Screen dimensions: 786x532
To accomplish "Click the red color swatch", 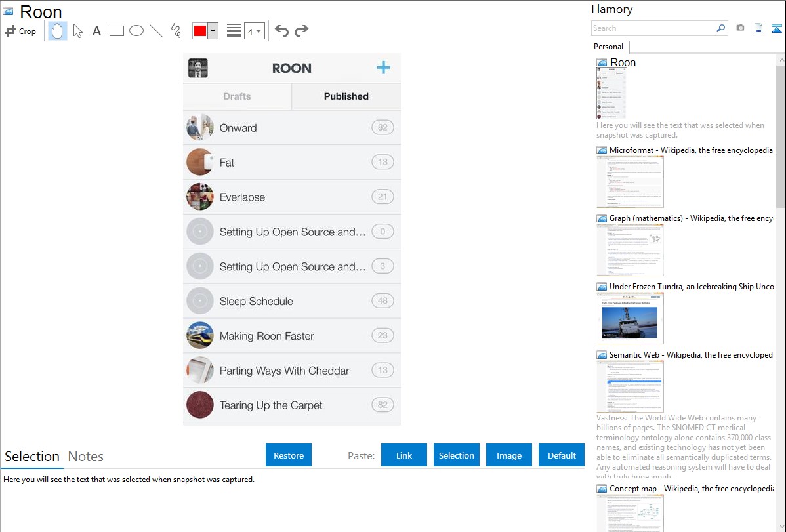I will (200, 31).
